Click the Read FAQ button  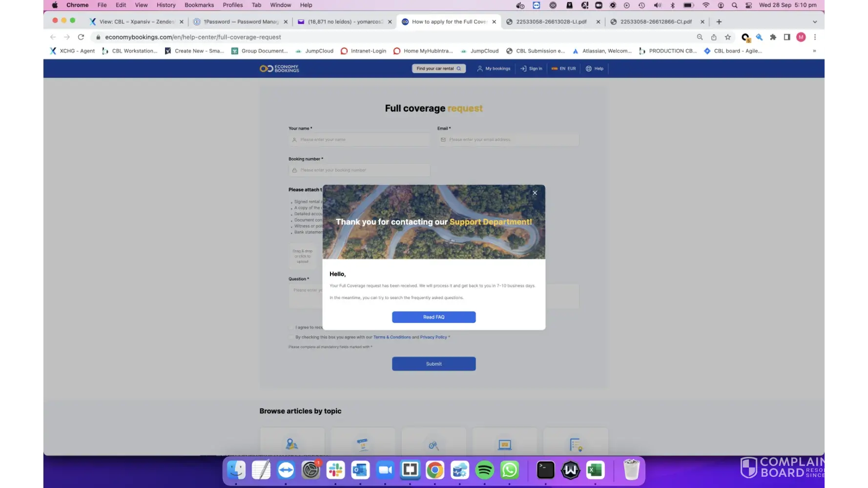[434, 317]
